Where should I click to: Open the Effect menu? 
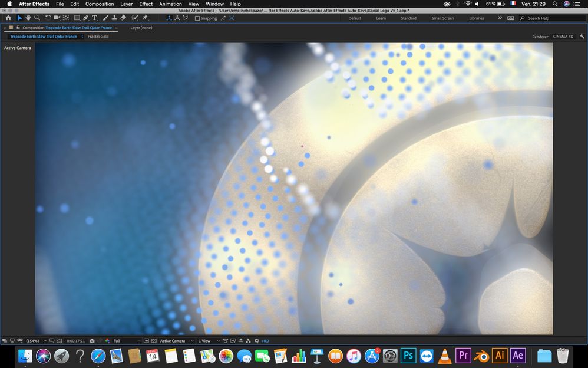(x=146, y=4)
